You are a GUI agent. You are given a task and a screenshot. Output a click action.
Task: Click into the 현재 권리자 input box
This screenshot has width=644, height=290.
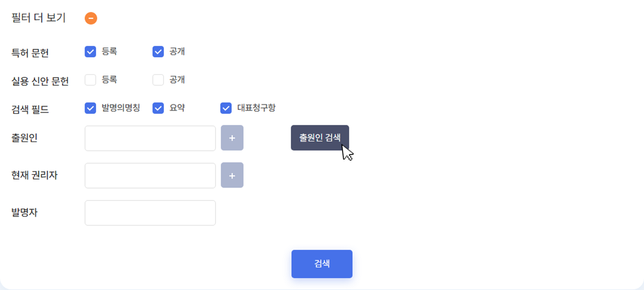[x=150, y=176]
